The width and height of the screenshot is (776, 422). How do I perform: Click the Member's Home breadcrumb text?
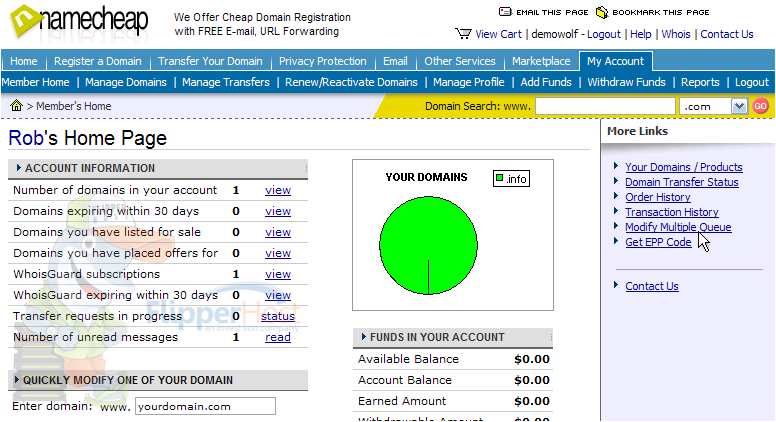click(73, 106)
